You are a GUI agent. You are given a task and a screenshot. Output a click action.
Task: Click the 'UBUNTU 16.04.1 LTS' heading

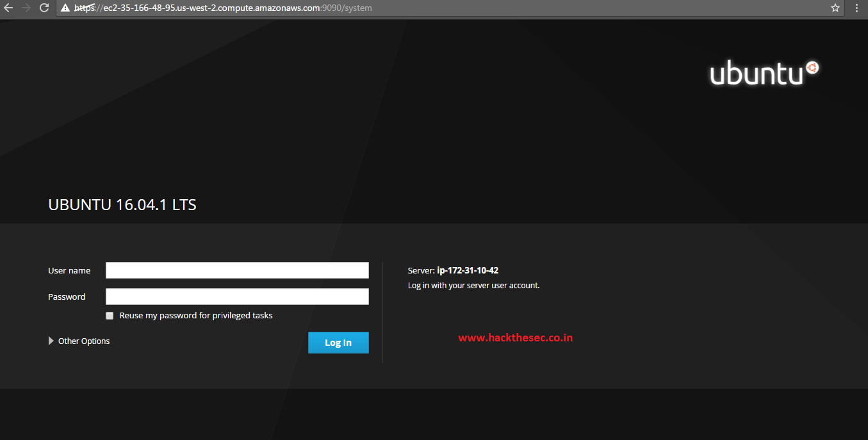coord(122,205)
